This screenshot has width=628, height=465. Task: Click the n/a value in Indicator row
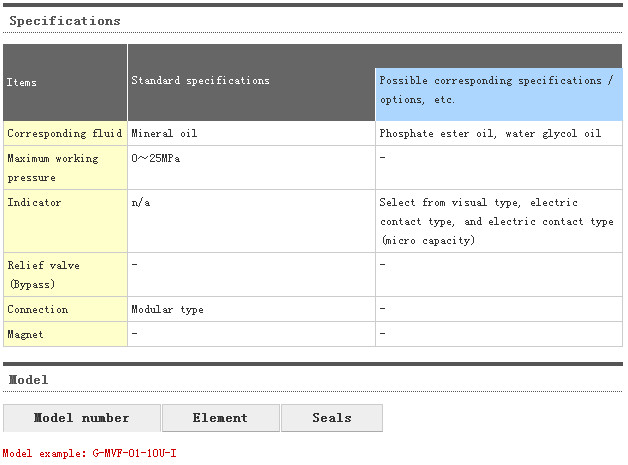(x=140, y=203)
